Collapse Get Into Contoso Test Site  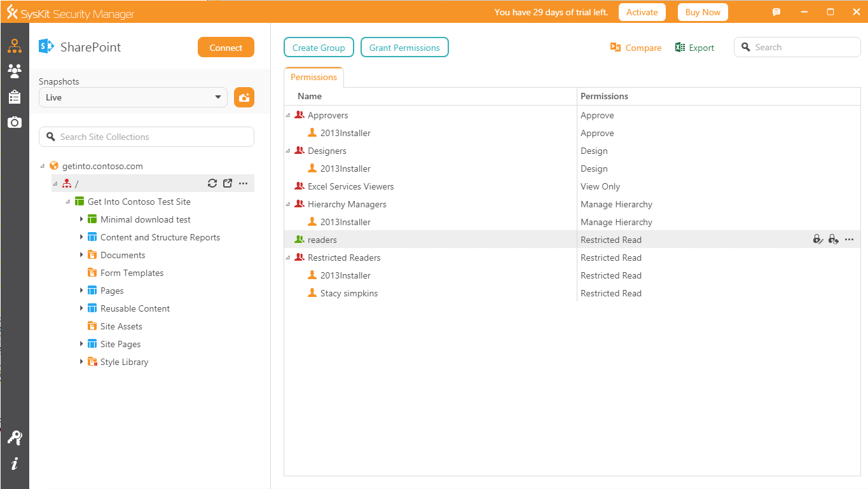68,202
